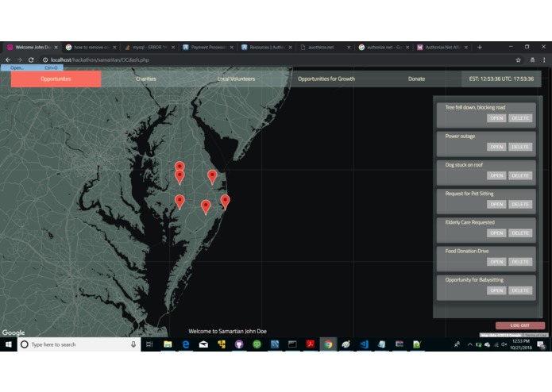
Task: Open the 'Dog stuck on roof' entry
Action: point(496,175)
